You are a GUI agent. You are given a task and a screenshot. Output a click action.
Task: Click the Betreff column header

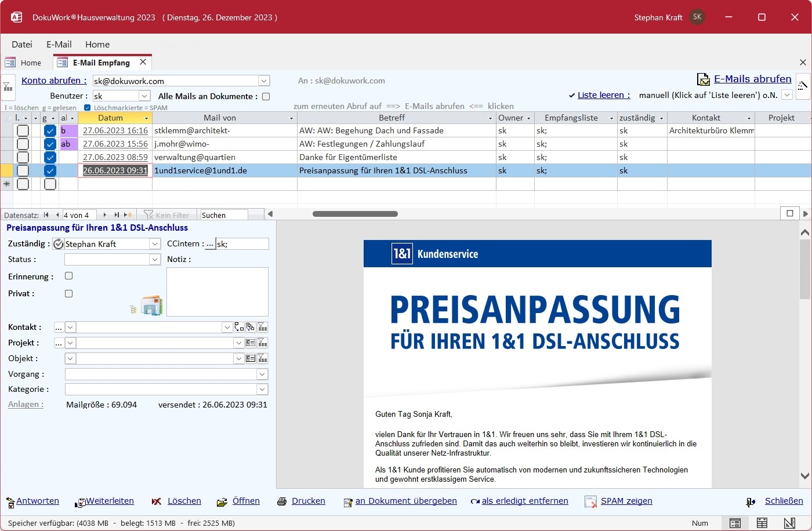click(x=392, y=118)
